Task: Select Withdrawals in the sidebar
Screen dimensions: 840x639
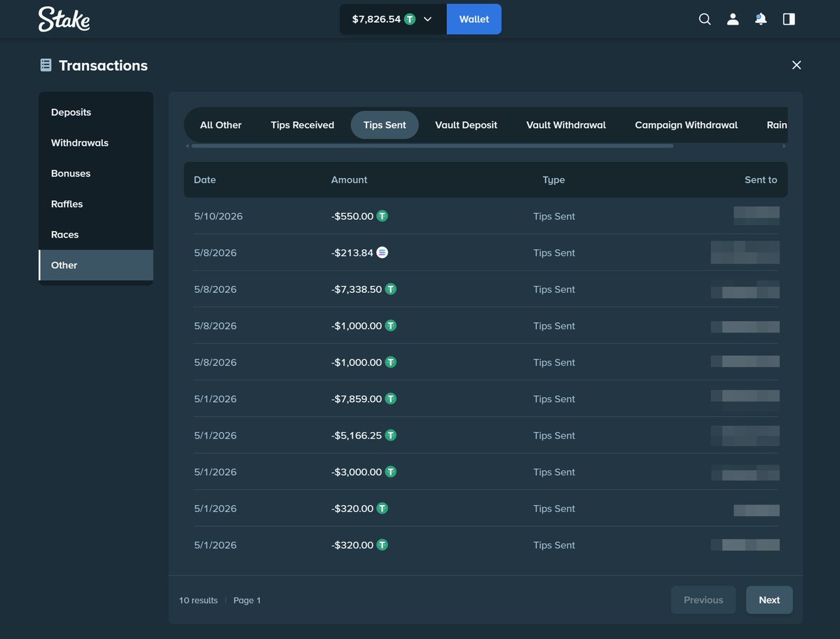Action: tap(96, 142)
